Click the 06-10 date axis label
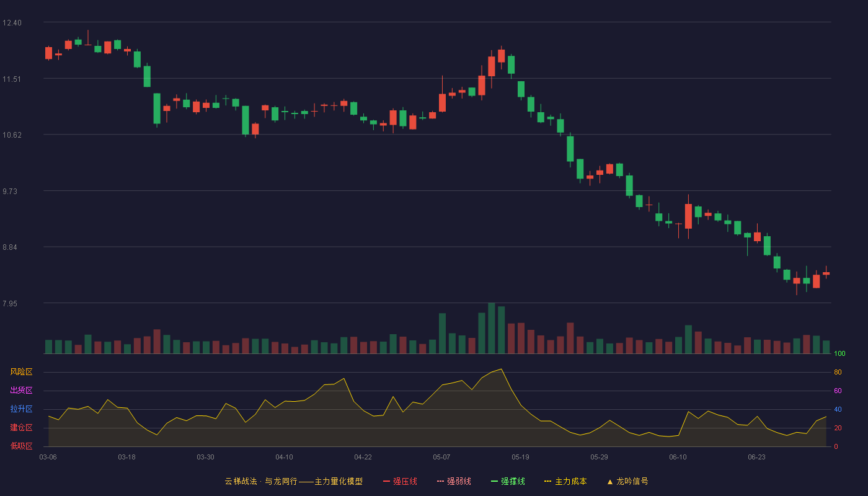868x496 pixels. point(678,457)
